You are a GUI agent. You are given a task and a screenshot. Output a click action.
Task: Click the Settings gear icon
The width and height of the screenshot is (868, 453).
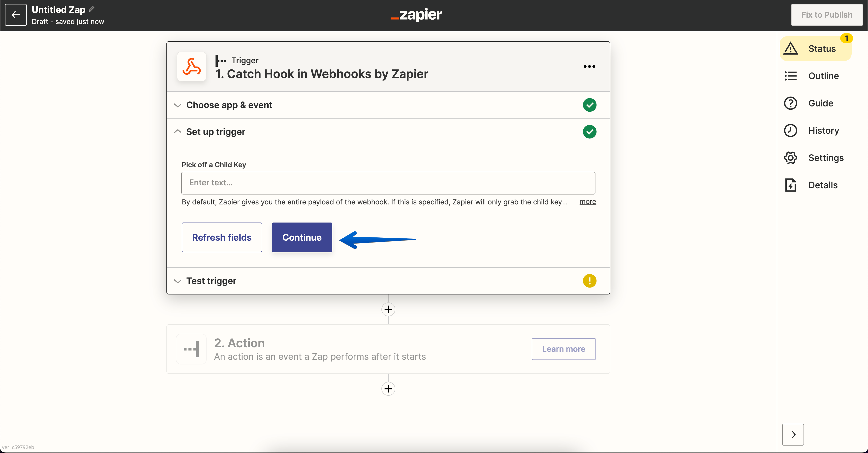coord(791,158)
